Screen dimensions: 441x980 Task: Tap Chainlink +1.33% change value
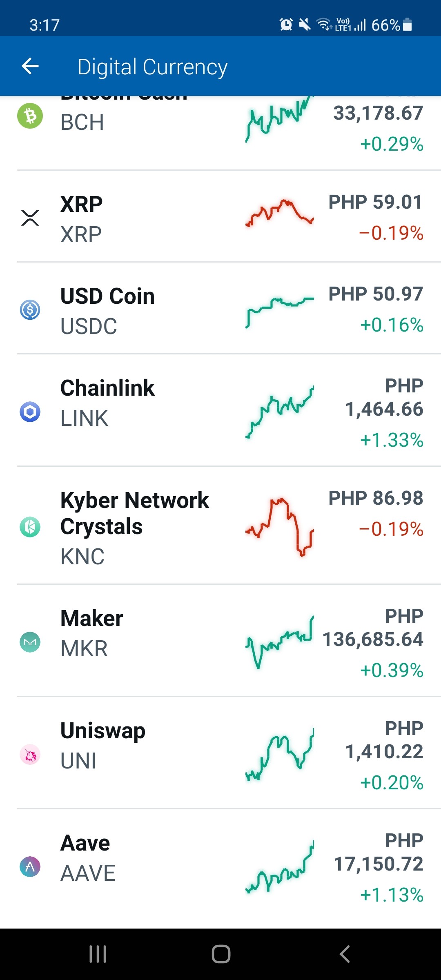click(x=392, y=440)
